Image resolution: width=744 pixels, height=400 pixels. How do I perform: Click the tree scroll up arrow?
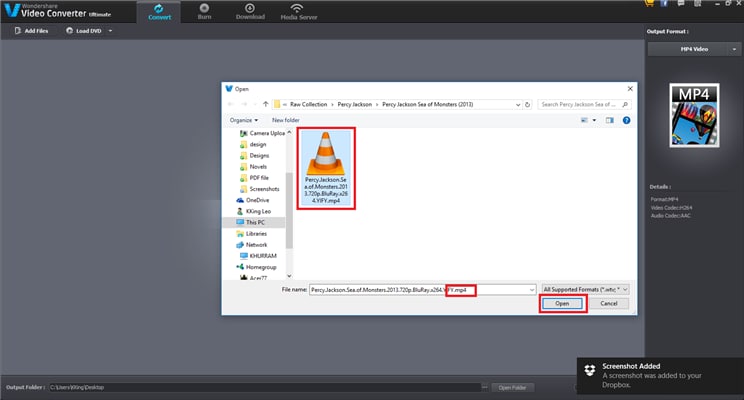pos(289,133)
